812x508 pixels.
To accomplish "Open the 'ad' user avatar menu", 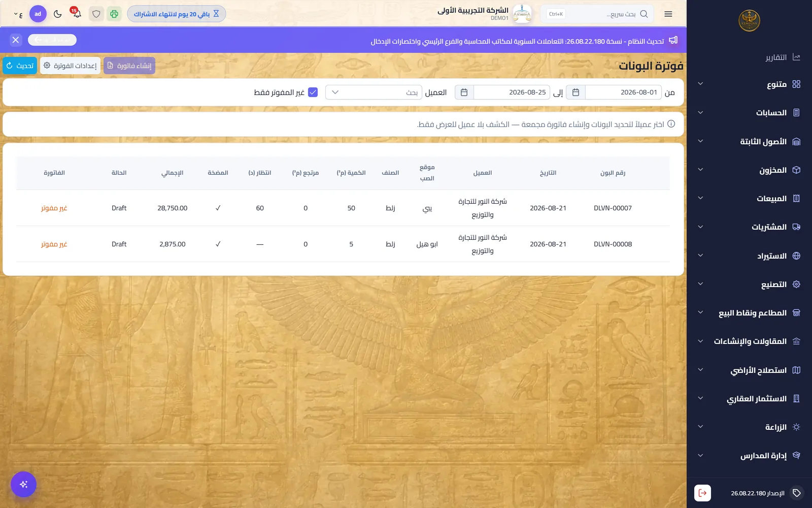I will [x=38, y=14].
